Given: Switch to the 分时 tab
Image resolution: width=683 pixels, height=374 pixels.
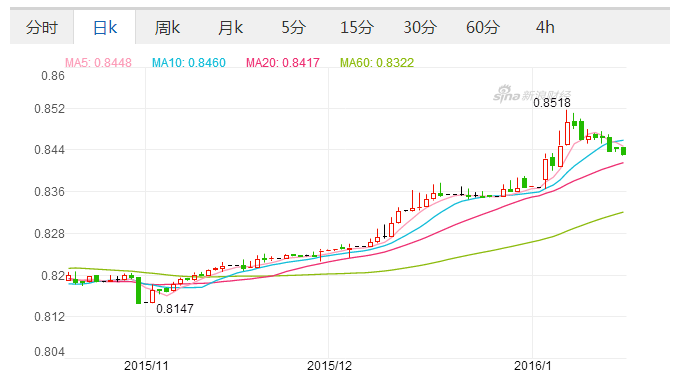Looking at the screenshot, I should pos(41,27).
